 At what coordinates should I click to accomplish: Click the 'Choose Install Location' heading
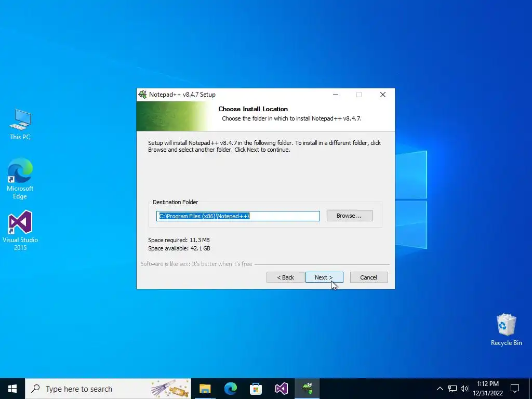click(253, 109)
